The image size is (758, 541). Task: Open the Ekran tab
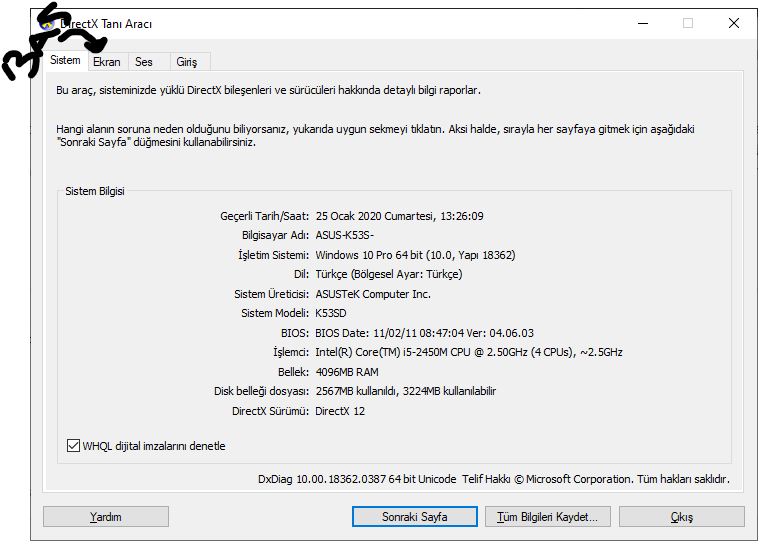(x=107, y=62)
